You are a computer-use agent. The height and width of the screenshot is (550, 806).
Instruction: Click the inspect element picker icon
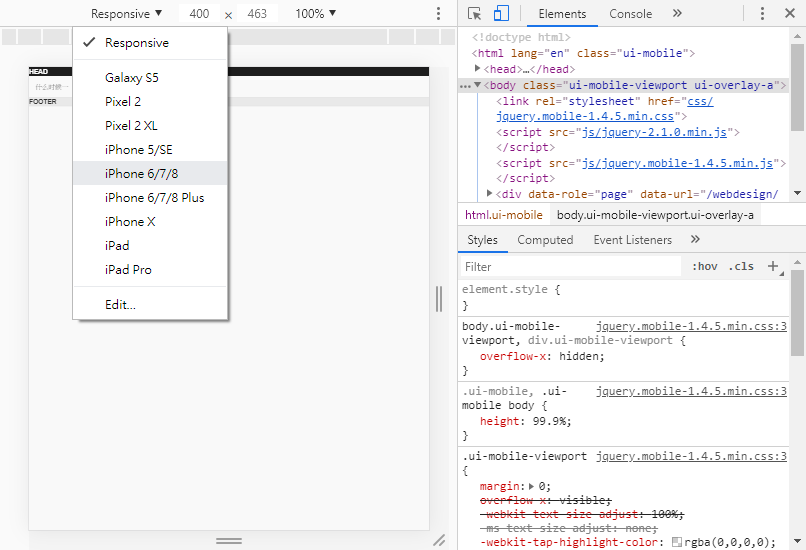(475, 14)
